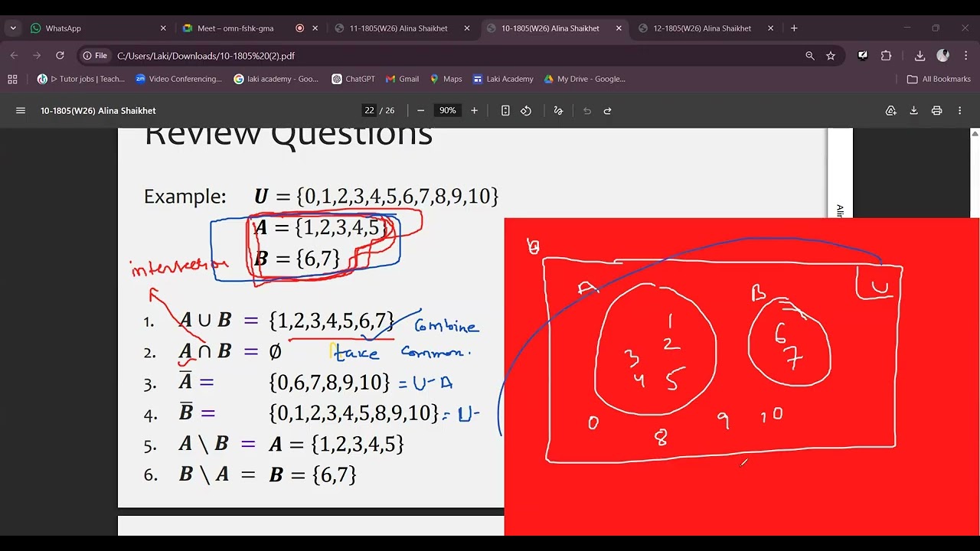The width and height of the screenshot is (980, 551).
Task: Reload the PDF page
Action: click(60, 56)
